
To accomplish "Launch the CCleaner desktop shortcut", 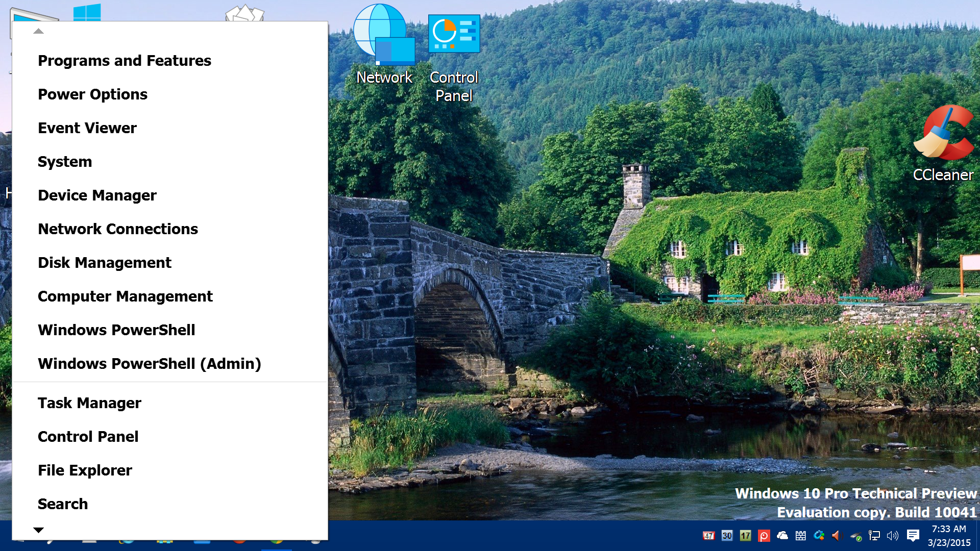I will [x=943, y=144].
